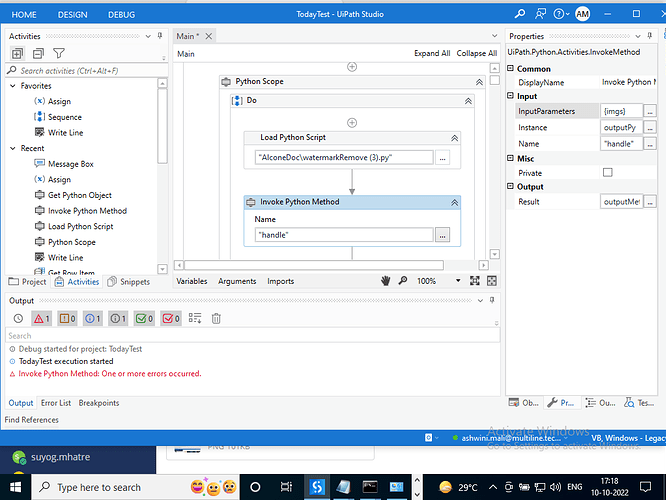Open the Imports panel
Screen dimensions: 666x500
(x=280, y=281)
